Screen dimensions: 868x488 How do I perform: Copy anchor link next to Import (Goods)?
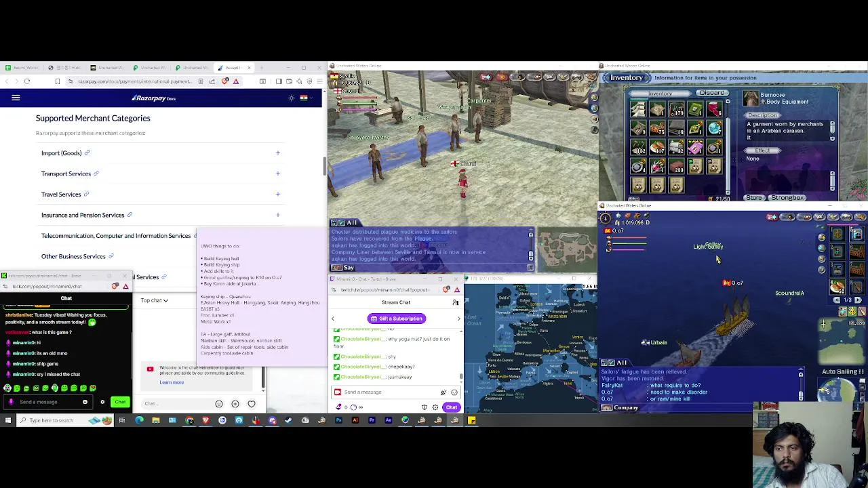87,152
